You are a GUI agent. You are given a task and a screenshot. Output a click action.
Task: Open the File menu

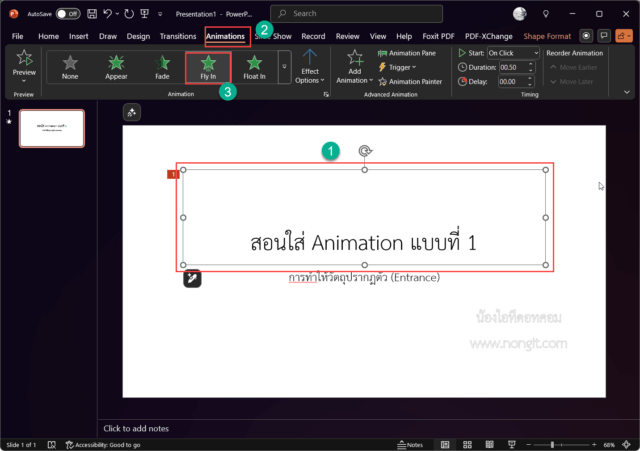18,36
